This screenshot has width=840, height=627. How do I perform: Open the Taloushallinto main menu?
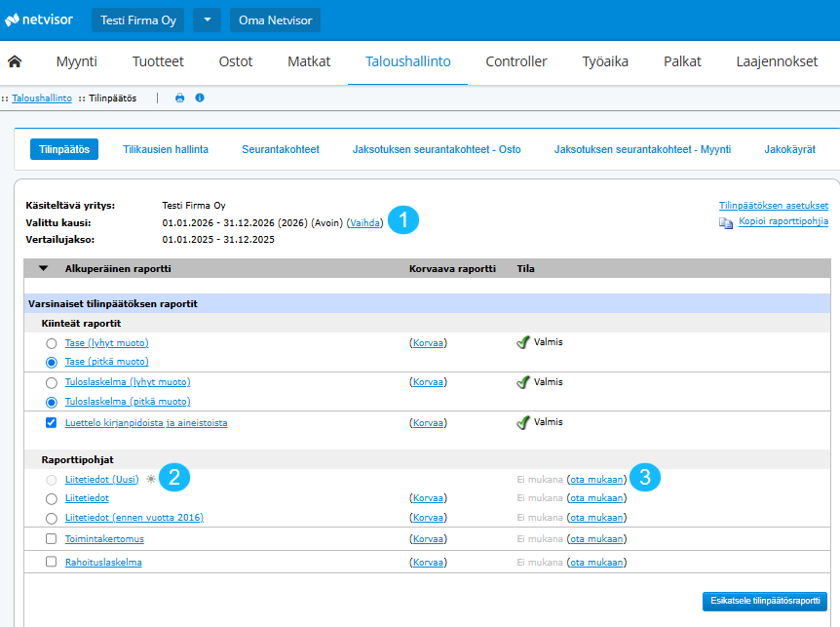point(407,61)
